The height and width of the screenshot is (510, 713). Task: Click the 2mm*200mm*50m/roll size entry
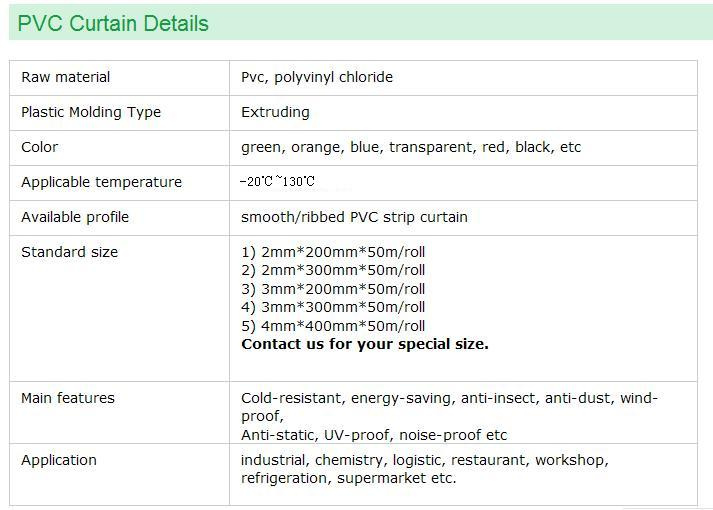click(333, 252)
